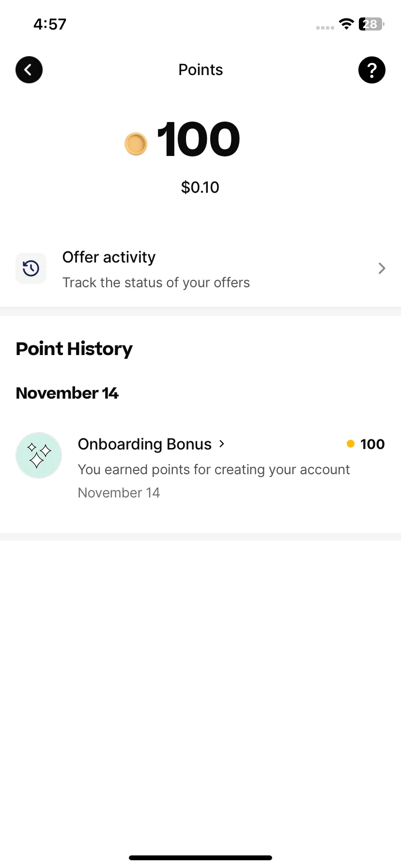401x868 pixels.
Task: Tap the Point History heading
Action: pyautogui.click(x=74, y=349)
